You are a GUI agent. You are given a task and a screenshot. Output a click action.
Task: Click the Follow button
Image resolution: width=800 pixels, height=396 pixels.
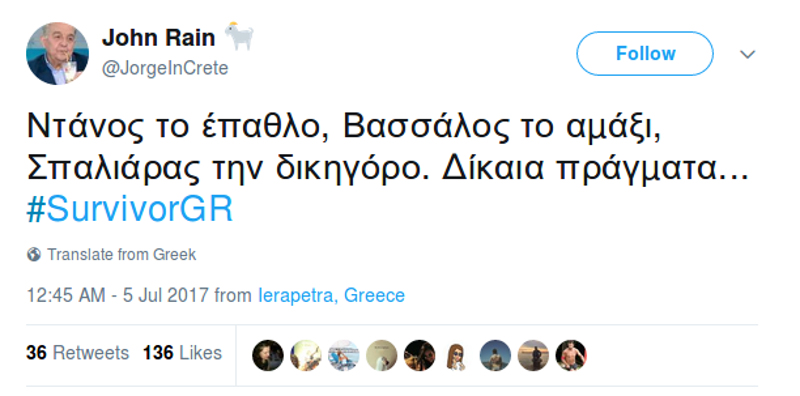(x=644, y=54)
